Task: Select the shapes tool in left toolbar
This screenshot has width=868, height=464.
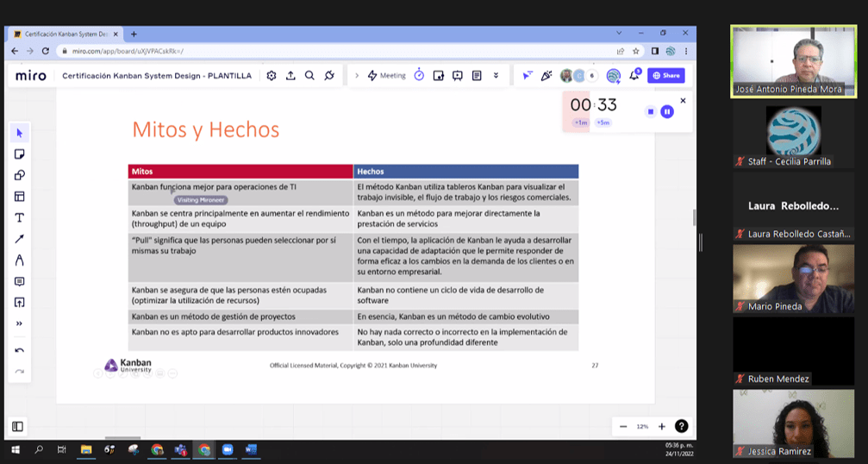Action: click(19, 175)
